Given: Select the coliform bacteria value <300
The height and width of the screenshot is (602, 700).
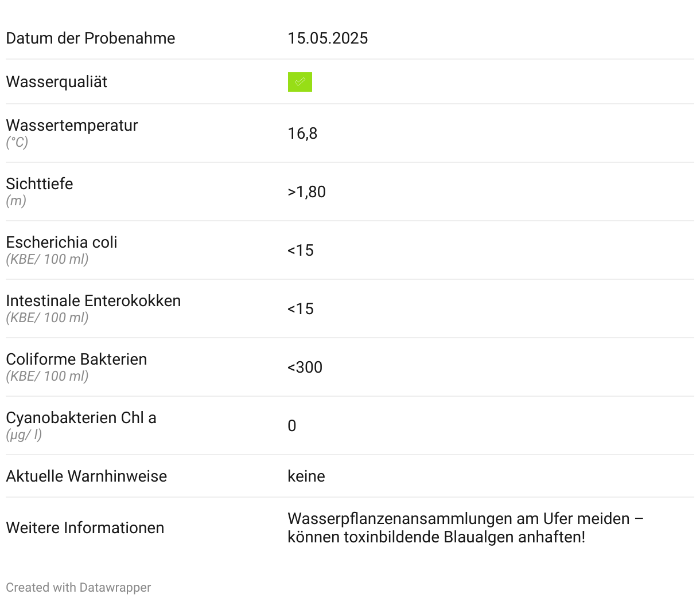Looking at the screenshot, I should (x=305, y=368).
